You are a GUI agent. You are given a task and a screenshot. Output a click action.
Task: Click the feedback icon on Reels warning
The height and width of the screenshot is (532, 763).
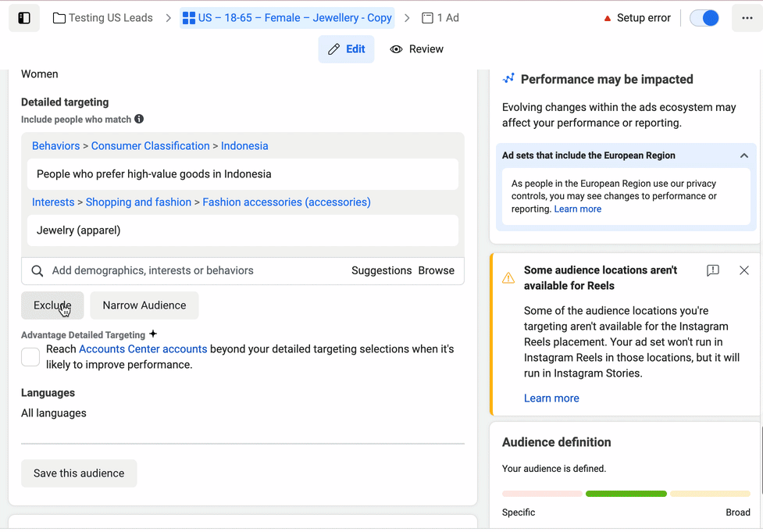(x=712, y=270)
